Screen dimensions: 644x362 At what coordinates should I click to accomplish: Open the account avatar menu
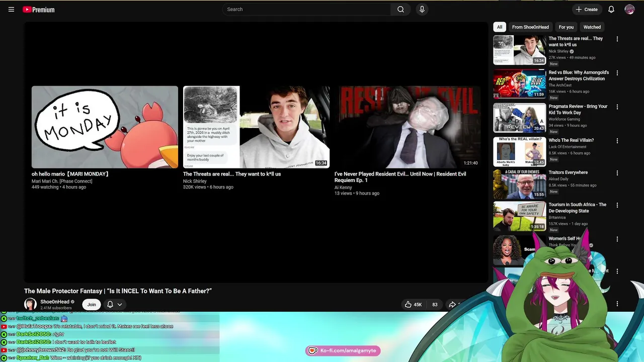[629, 9]
